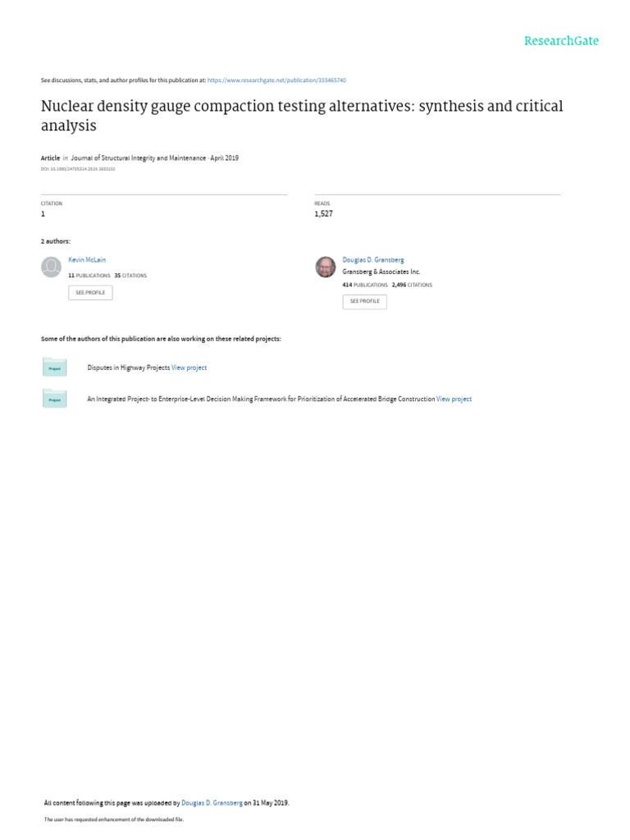Click Kevin McLain's gray avatar placeholder
Image resolution: width=630 pixels, height=840 pixels.
pyautogui.click(x=51, y=267)
